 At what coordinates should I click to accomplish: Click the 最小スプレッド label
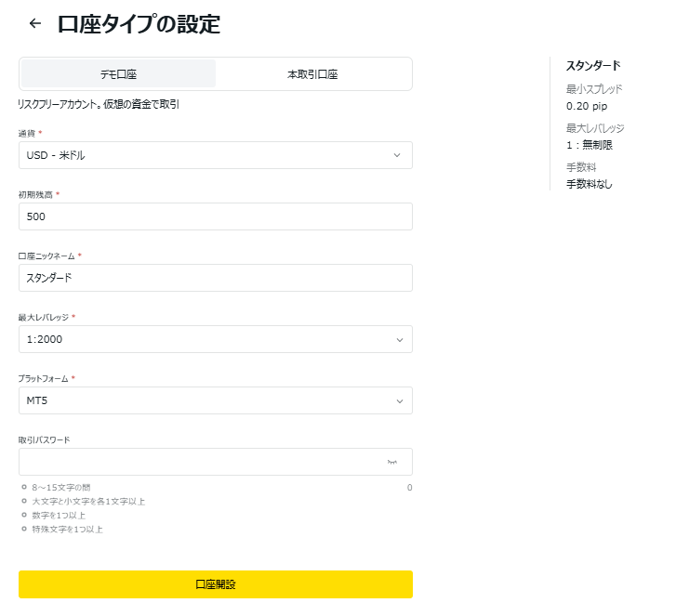(594, 89)
